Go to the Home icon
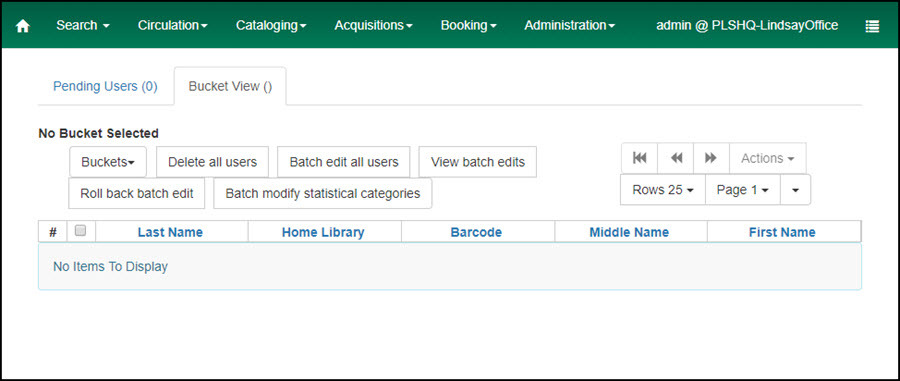 pos(22,26)
